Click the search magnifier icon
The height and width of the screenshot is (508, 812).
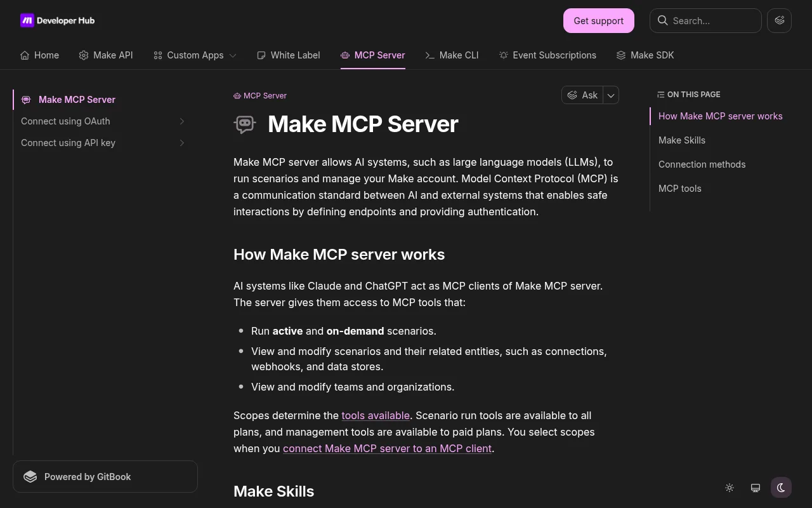point(662,20)
